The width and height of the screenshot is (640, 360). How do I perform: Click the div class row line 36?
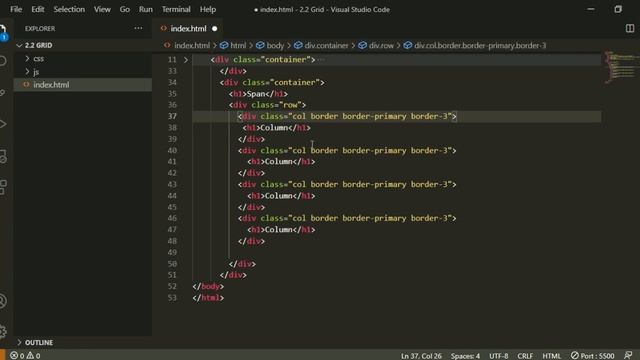tap(267, 105)
